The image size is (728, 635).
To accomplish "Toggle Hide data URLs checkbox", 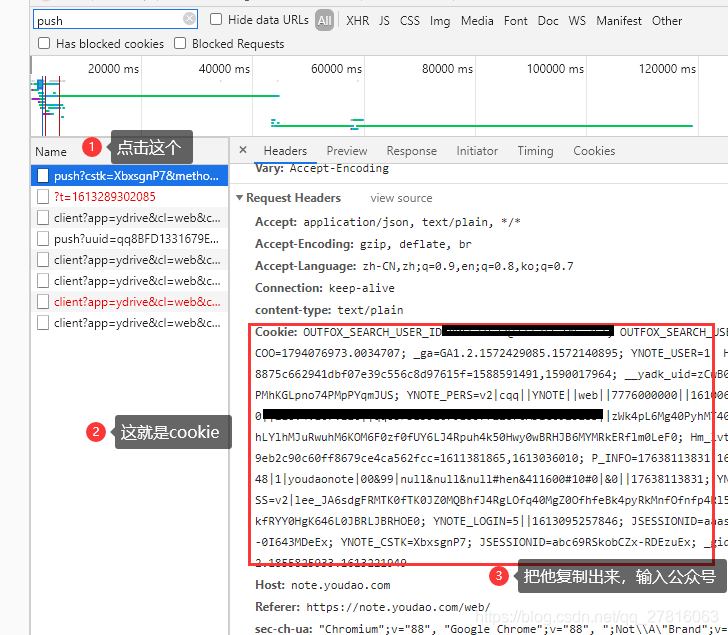I will tap(216, 19).
